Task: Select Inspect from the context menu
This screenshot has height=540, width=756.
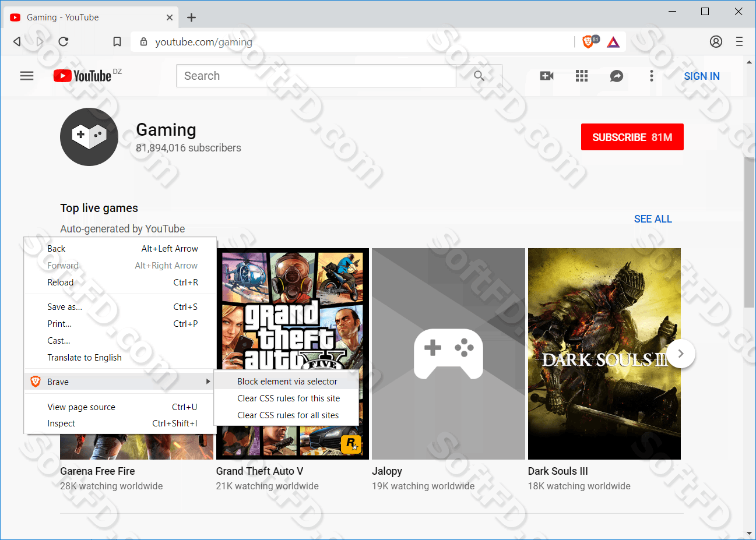Action: point(120,423)
